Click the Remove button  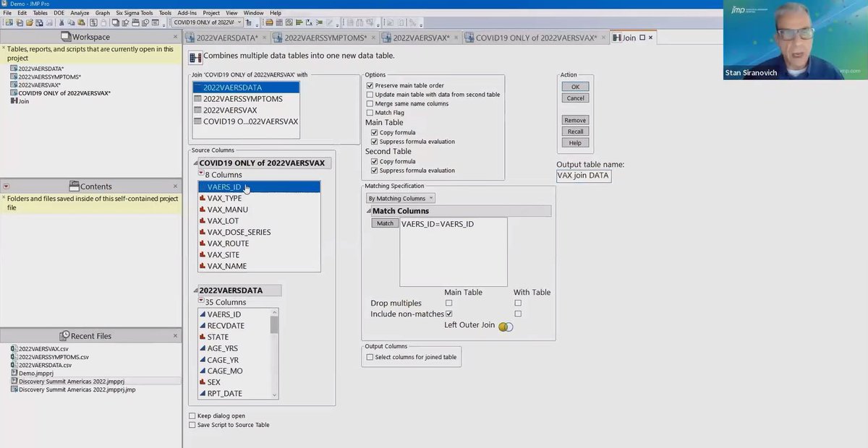click(x=576, y=120)
